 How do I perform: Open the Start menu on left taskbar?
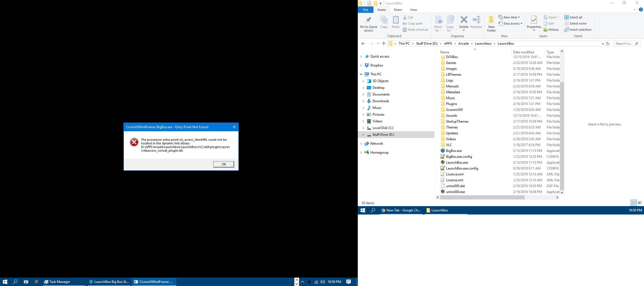coord(5,282)
